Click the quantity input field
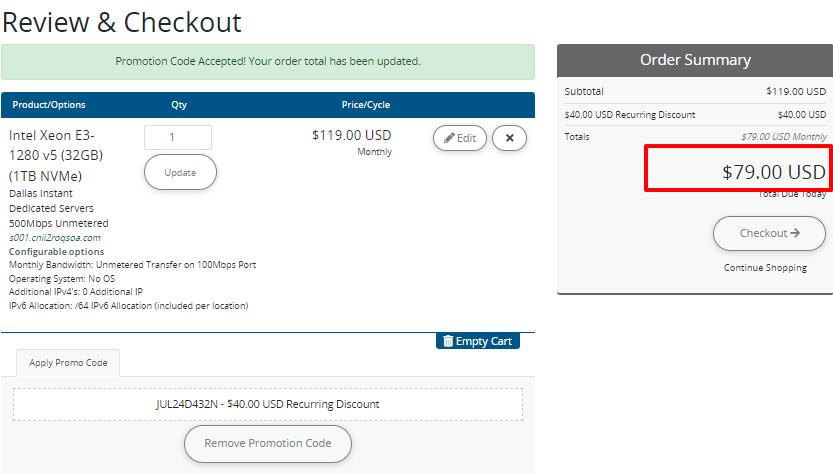 pos(178,138)
